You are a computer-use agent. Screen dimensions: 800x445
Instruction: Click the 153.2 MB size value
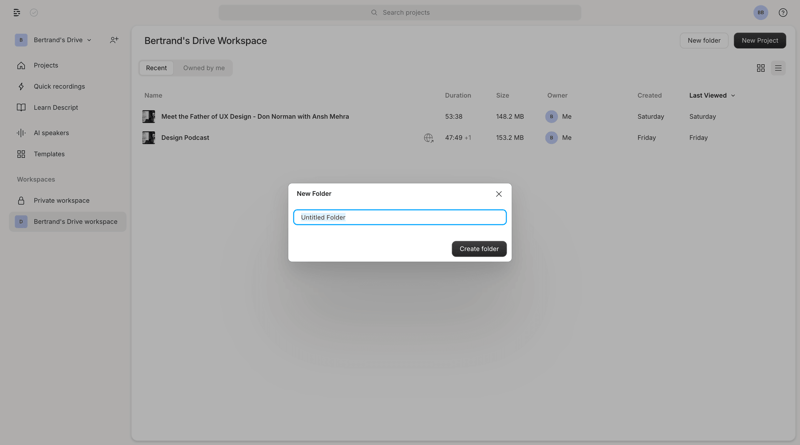pos(510,137)
